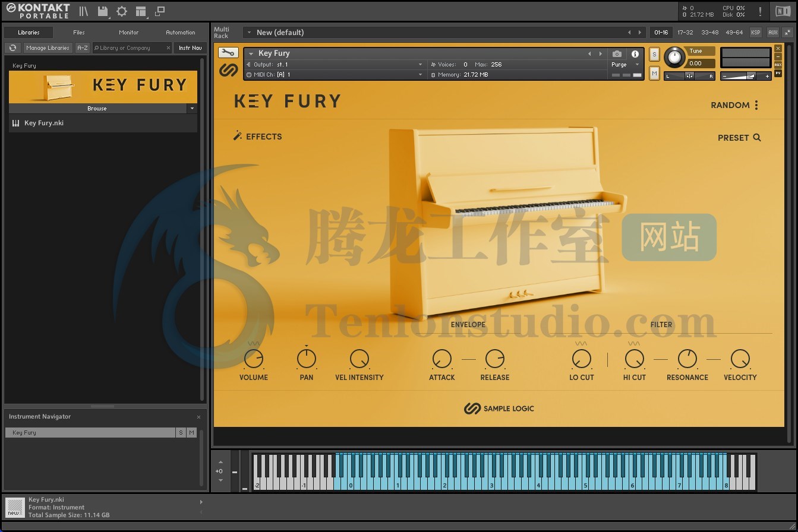Click the Sample Logic logo under the wrench

pos(228,69)
